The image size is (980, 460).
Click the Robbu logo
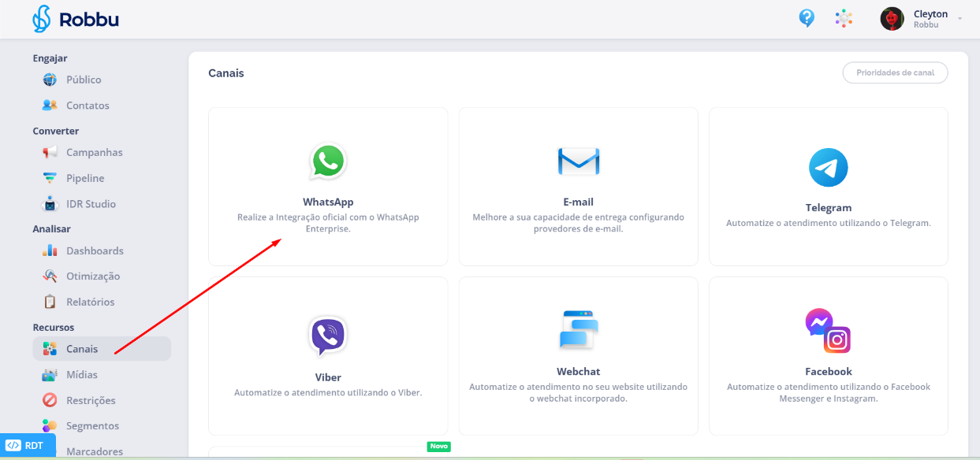pyautogui.click(x=76, y=19)
